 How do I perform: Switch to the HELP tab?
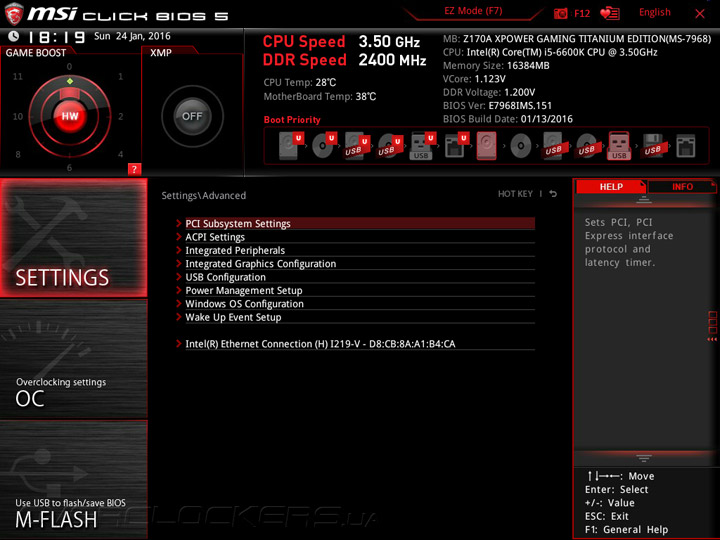(x=611, y=186)
